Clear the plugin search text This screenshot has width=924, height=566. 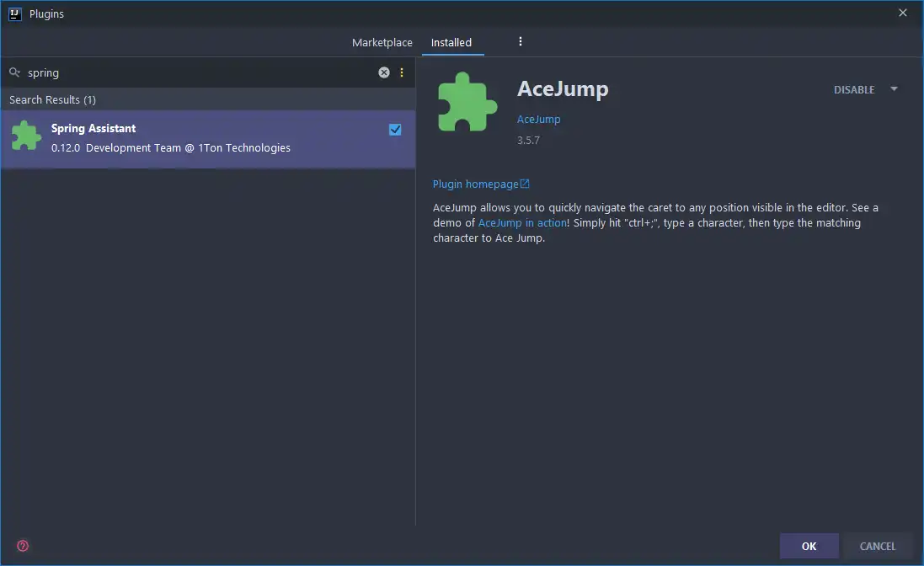coord(384,72)
